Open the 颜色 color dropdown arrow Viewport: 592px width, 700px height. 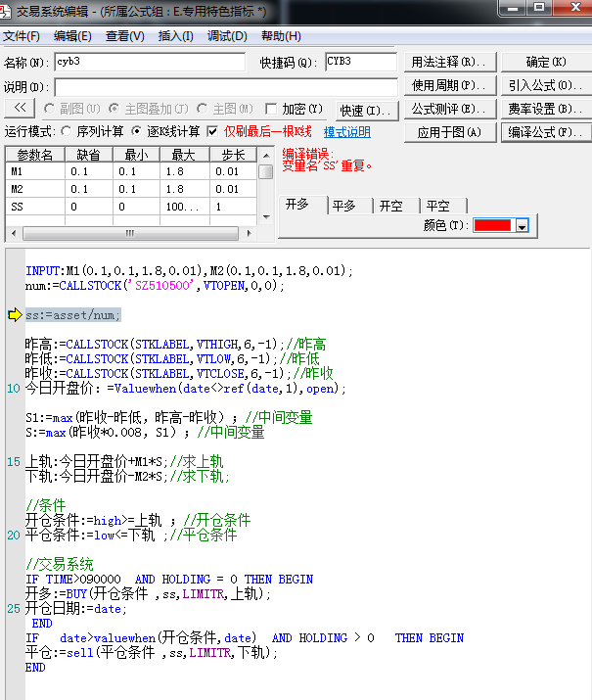522,226
